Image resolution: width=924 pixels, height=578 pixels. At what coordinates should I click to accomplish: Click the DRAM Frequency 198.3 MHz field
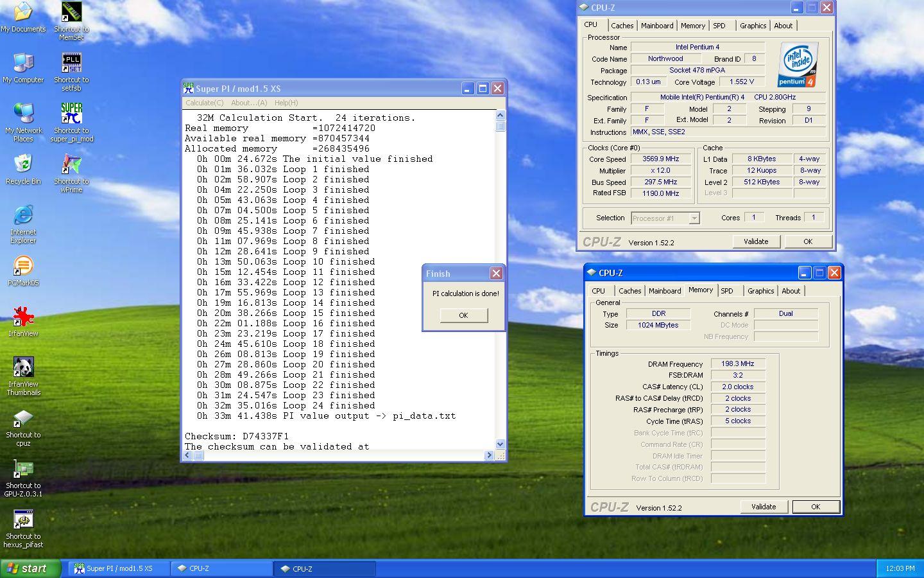(738, 363)
